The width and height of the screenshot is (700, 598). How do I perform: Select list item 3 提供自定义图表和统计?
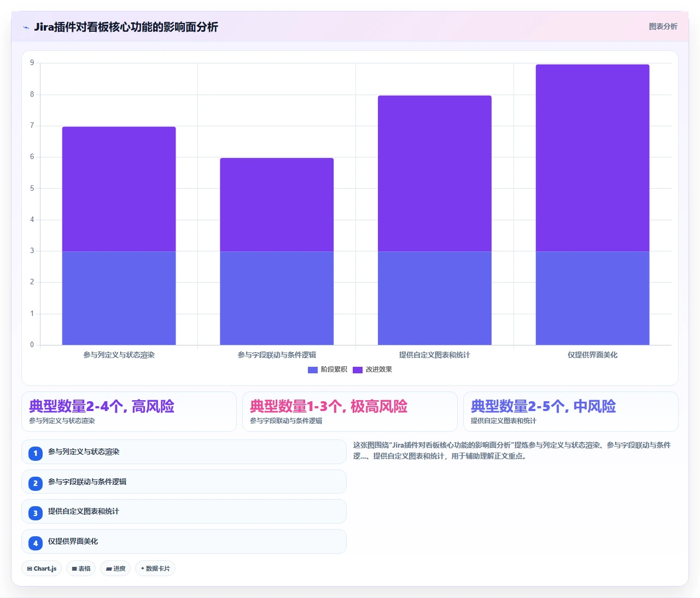coord(184,512)
